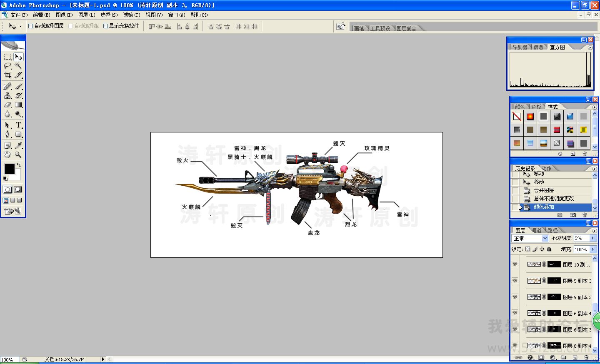Open Styles panel flyout menu arrow
The image size is (600, 364).
(x=595, y=107)
